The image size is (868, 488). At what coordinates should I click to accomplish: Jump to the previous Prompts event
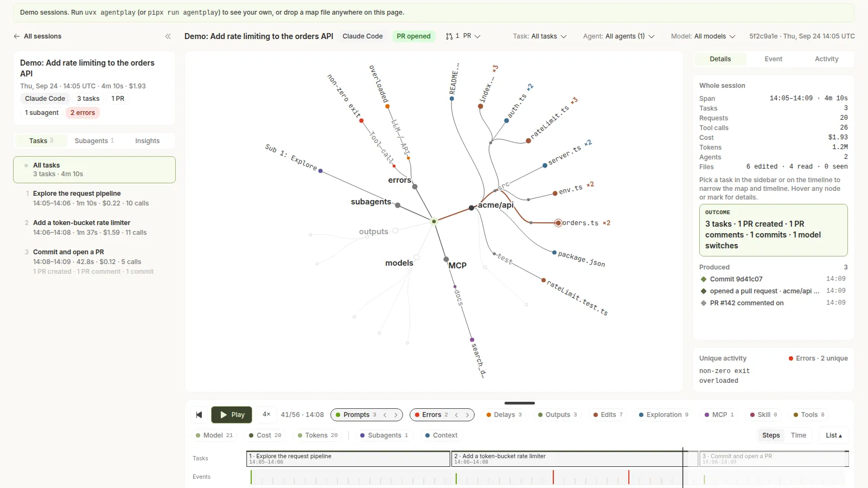385,415
